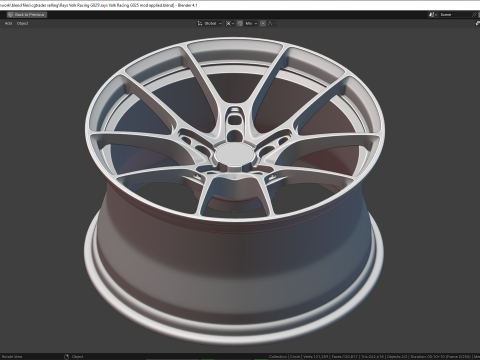The width and height of the screenshot is (480, 360).
Task: Click the Verts count in status bar
Action: [x=316, y=356]
